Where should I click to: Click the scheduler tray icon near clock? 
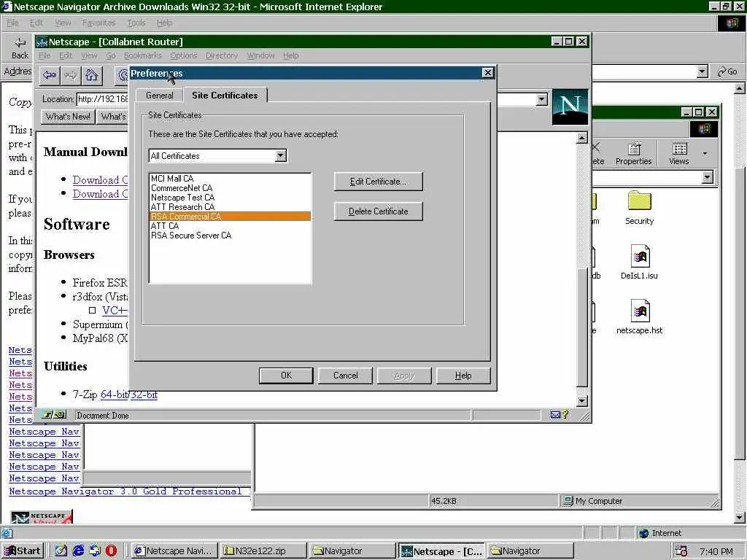(681, 551)
